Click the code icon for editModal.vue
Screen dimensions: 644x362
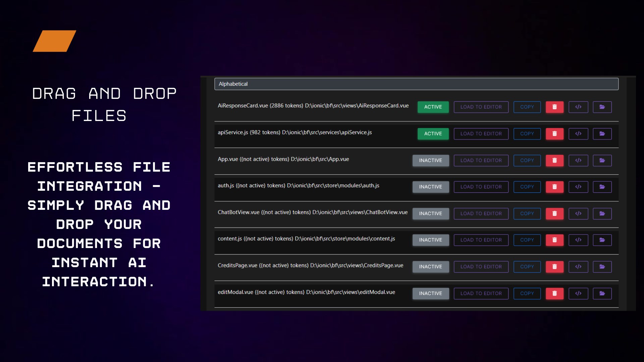(x=578, y=293)
